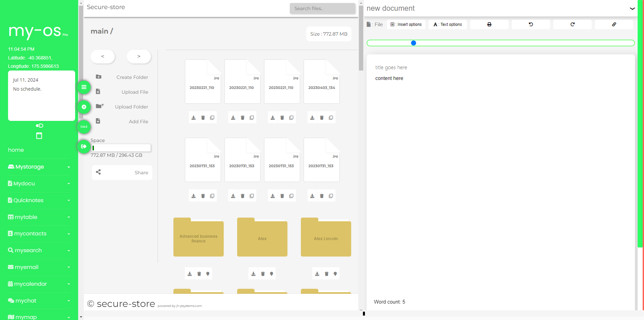Image resolution: width=644 pixels, height=320 pixels.
Task: Click the print icon in document toolbar
Action: 489,25
